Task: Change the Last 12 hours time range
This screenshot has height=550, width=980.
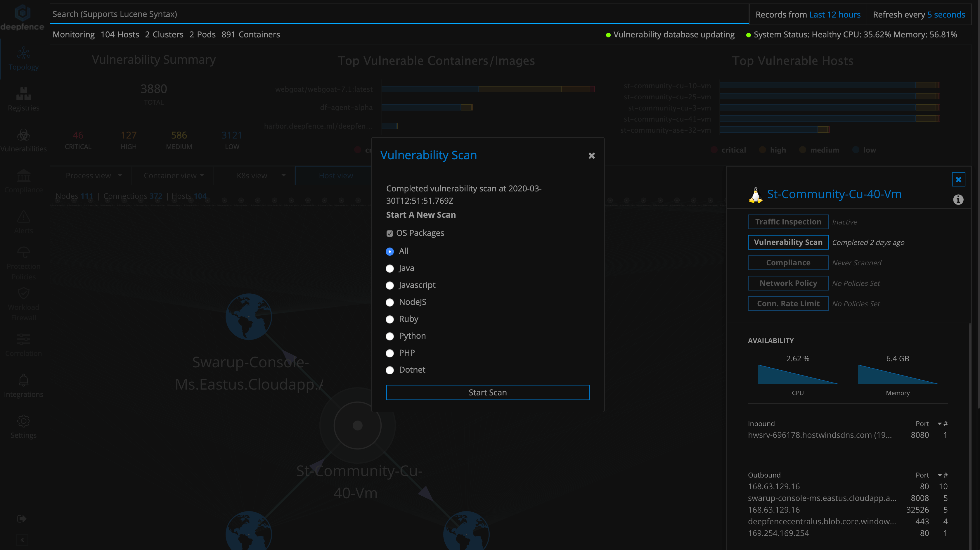Action: 835,14
